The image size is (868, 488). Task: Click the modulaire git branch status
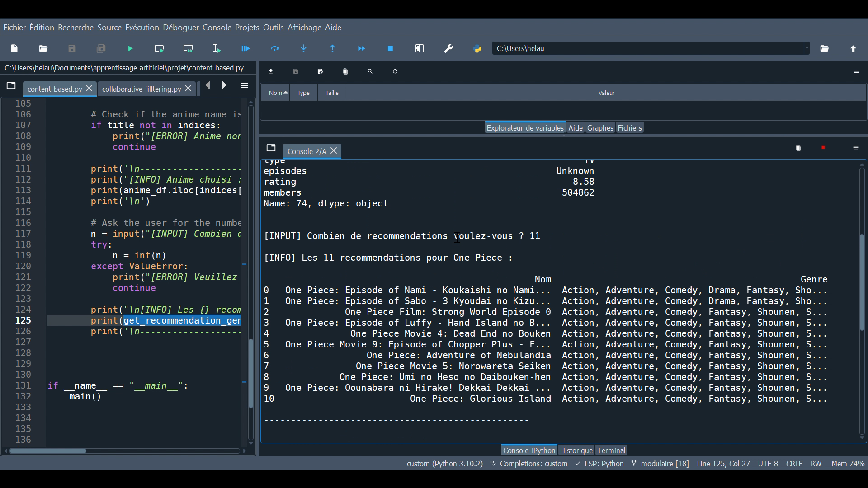660,464
